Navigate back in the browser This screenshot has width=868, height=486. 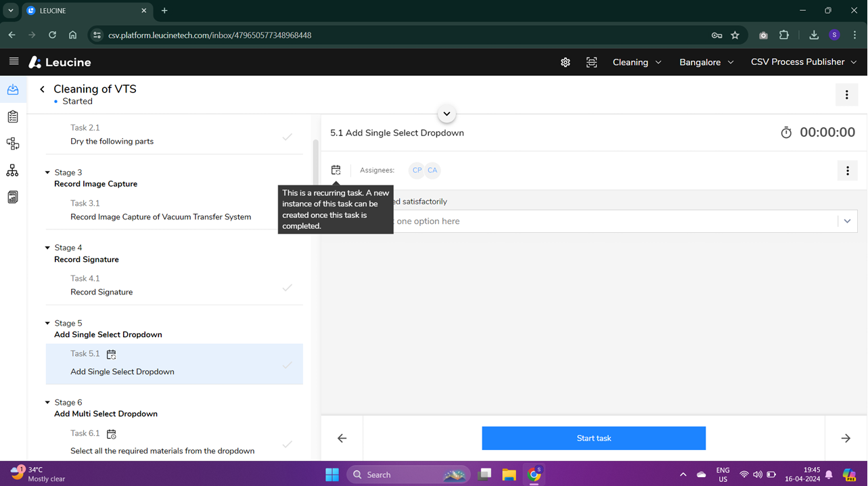point(12,35)
